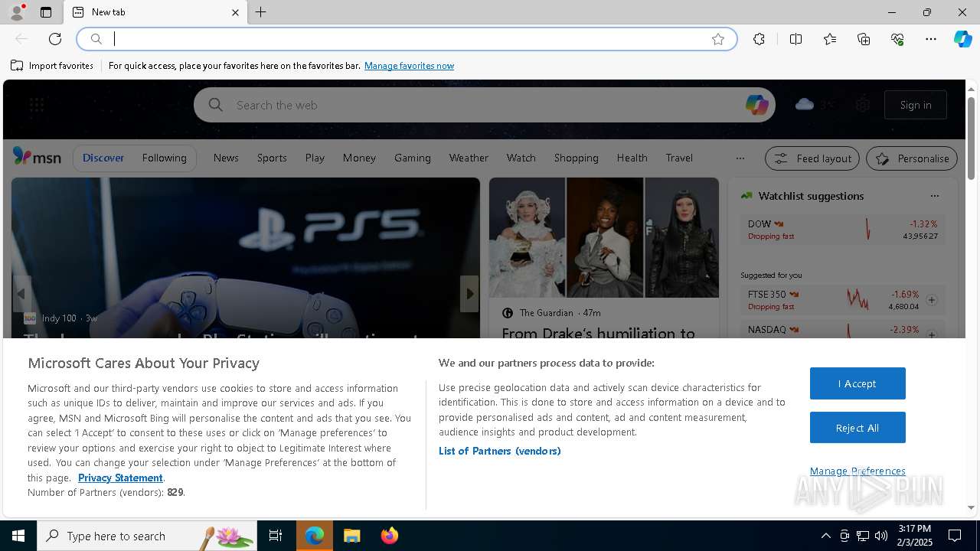The width and height of the screenshot is (980, 551).
Task: Open the Watch menu item
Action: coord(521,158)
